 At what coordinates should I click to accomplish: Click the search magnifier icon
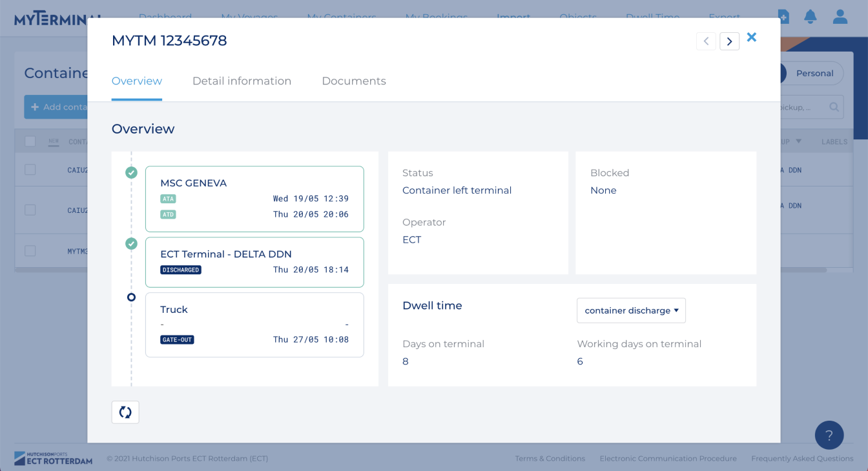(x=834, y=107)
